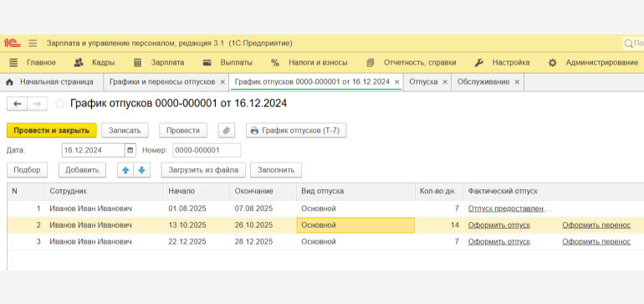Screen dimensions: 644x304
Task: Click the Записать button
Action: pyautogui.click(x=125, y=131)
